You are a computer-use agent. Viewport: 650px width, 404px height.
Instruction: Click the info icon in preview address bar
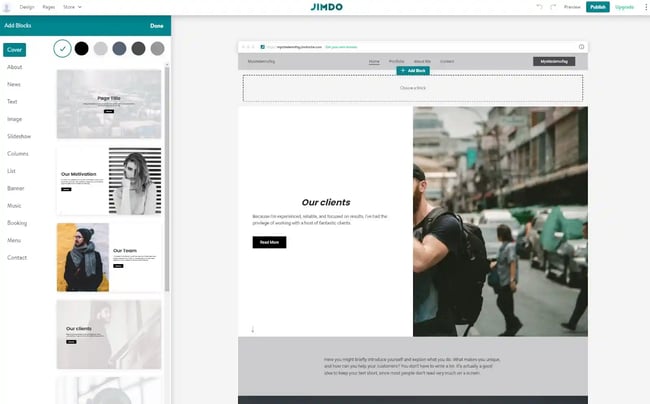pos(581,46)
